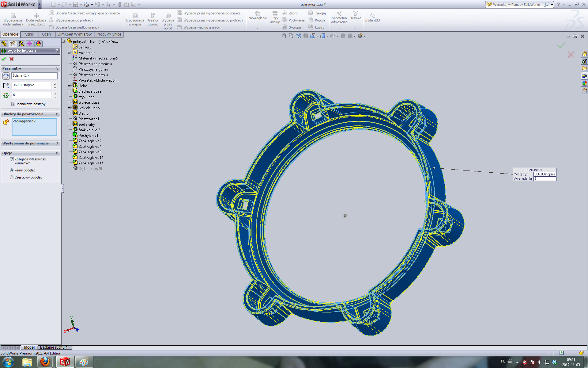Click Szyk liniowy pattern tool
The image size is (588, 368).
pyautogui.click(x=275, y=17)
